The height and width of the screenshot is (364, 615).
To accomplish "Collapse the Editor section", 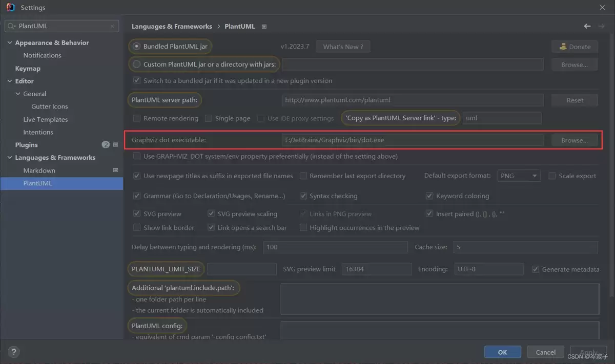I will click(10, 81).
